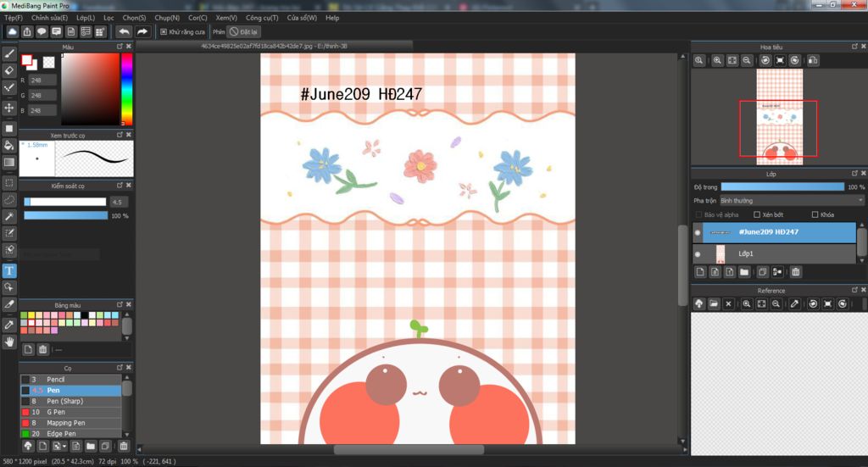The height and width of the screenshot is (467, 868).
Task: Delete palette color with Bảng màu trash icon
Action: (x=42, y=349)
